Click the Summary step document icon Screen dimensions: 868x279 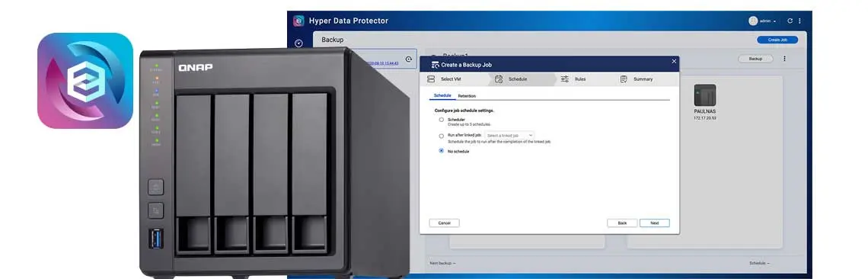(x=624, y=79)
